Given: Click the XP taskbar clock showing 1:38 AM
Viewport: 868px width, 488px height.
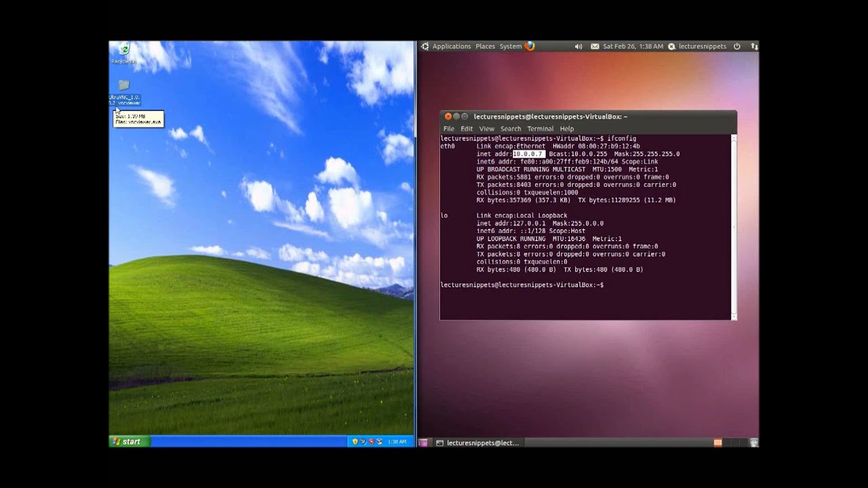Looking at the screenshot, I should tap(397, 441).
